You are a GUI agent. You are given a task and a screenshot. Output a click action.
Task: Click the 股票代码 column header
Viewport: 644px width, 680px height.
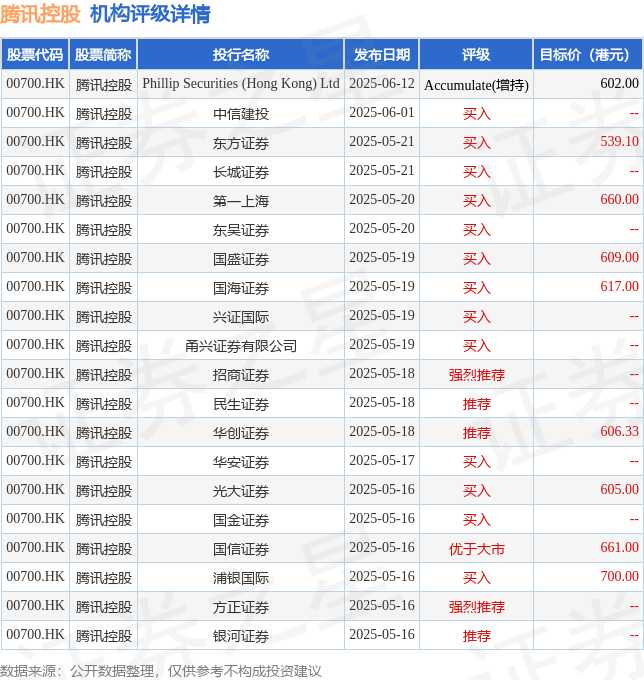click(x=35, y=55)
